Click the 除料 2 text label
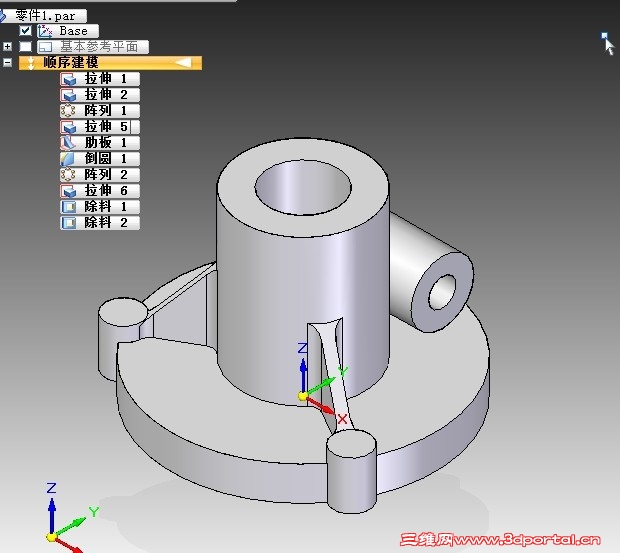The width and height of the screenshot is (620, 553). coord(106,223)
